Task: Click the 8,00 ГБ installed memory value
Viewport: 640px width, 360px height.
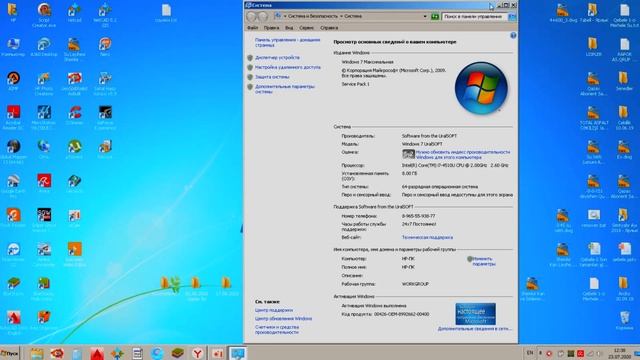Action: pyautogui.click(x=409, y=173)
